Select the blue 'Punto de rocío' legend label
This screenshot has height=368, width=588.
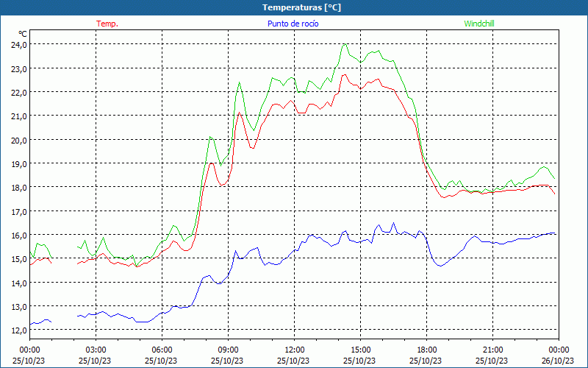tap(293, 24)
